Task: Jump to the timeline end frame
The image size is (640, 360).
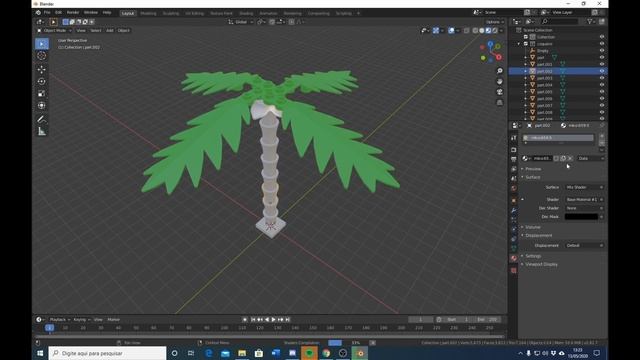Action: [x=287, y=320]
